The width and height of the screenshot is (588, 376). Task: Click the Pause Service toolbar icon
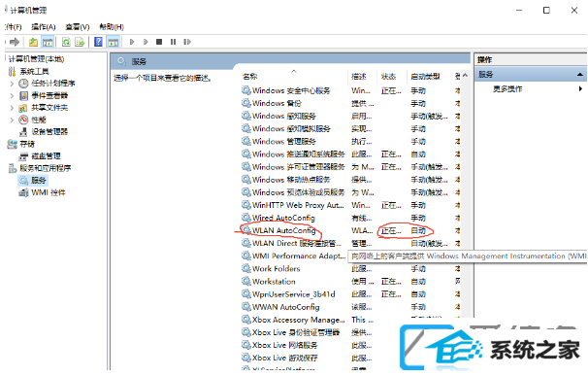coord(173,42)
